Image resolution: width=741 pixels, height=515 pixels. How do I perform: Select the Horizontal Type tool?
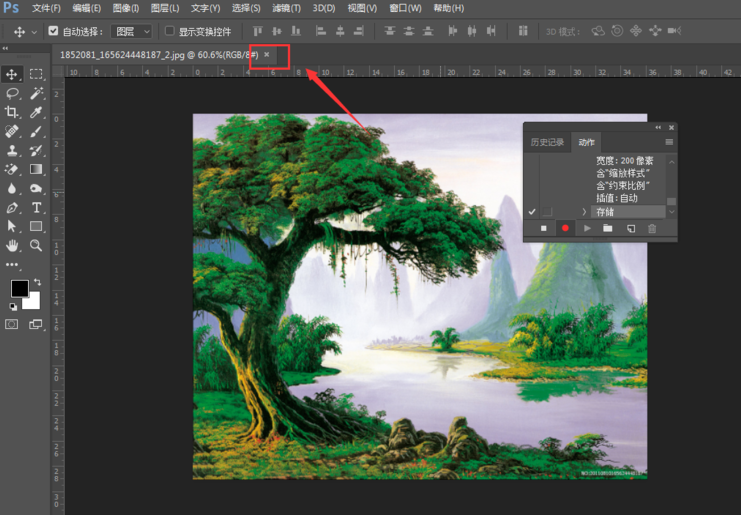tap(36, 207)
